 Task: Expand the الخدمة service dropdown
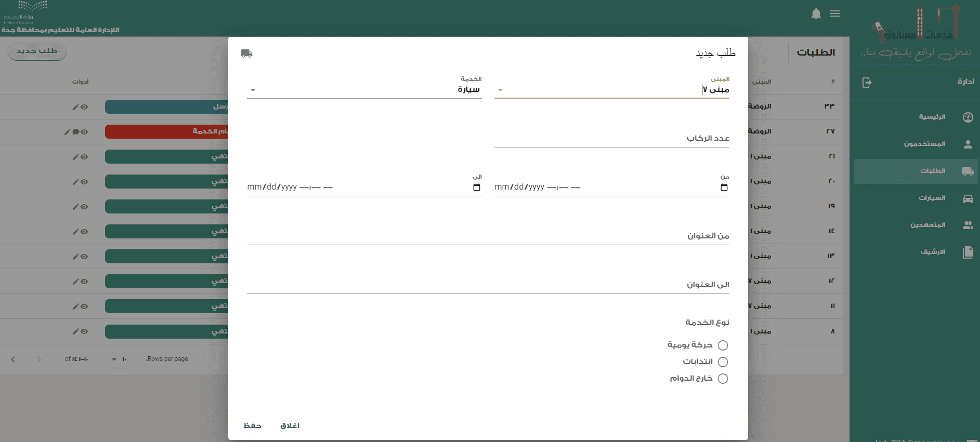pos(253,90)
